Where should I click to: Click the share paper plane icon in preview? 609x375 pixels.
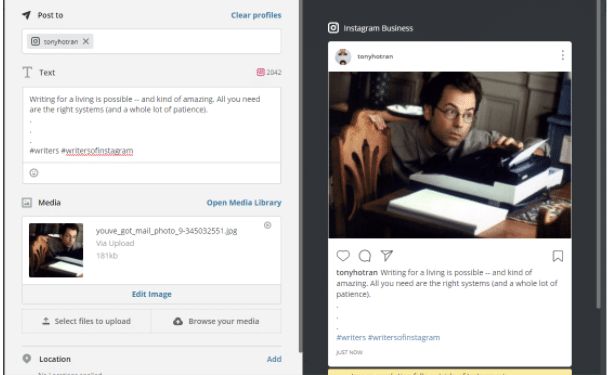(x=387, y=255)
